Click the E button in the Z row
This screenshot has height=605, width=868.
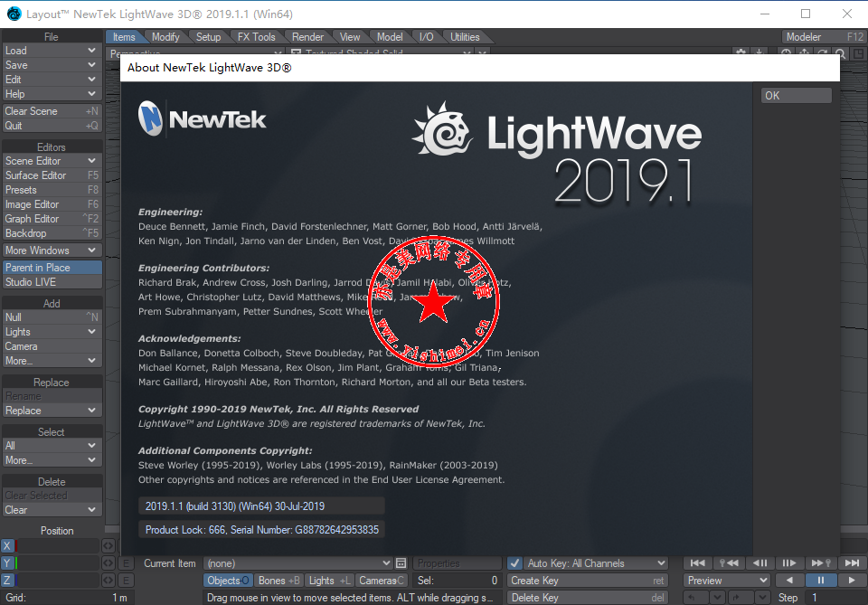127,580
